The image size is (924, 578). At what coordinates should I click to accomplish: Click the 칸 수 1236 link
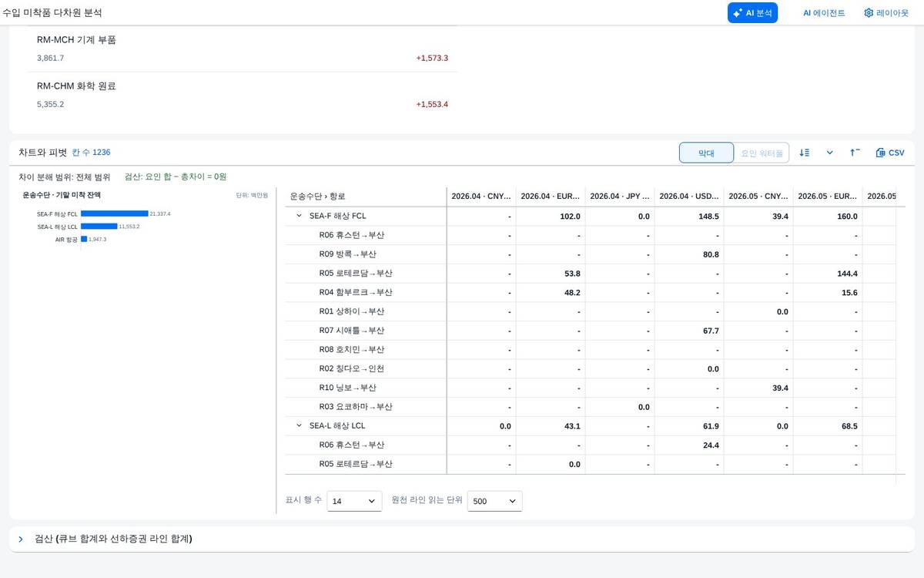point(91,153)
